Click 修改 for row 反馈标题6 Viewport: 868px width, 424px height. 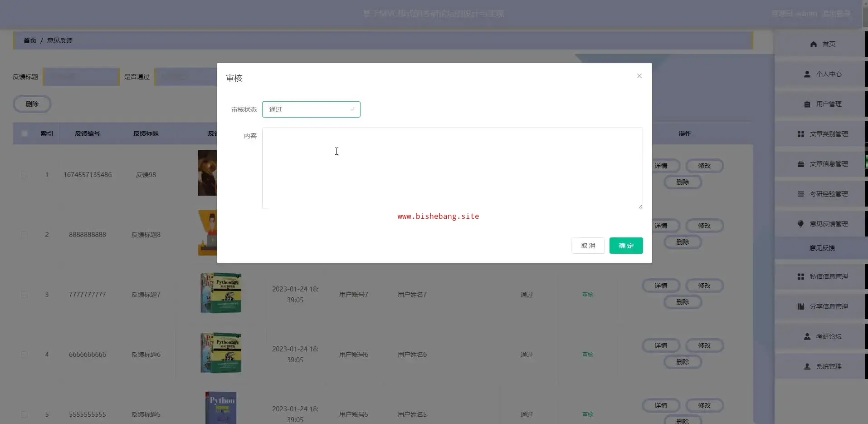tap(704, 345)
